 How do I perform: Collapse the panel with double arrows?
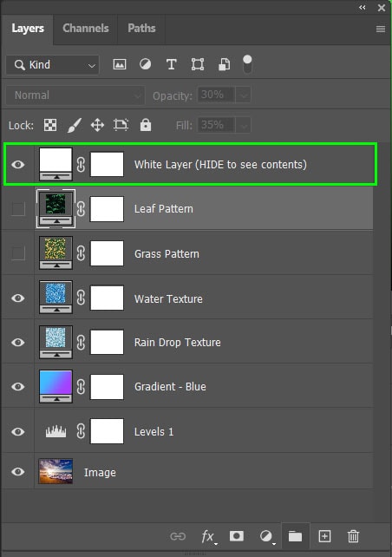[363, 8]
